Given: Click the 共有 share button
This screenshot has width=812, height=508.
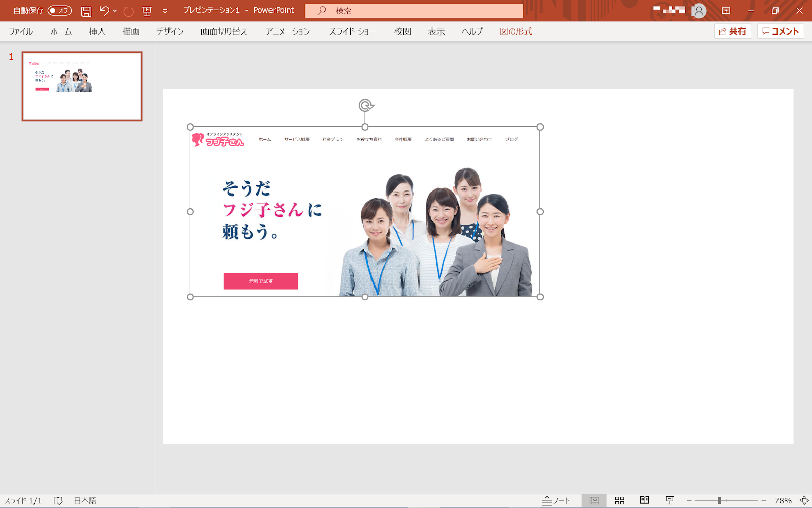Looking at the screenshot, I should 733,31.
